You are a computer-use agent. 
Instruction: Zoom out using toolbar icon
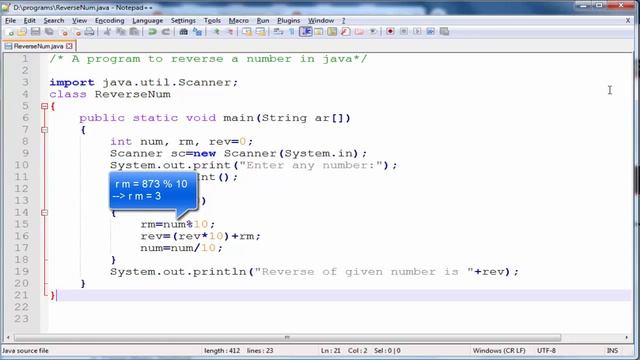[230, 32]
